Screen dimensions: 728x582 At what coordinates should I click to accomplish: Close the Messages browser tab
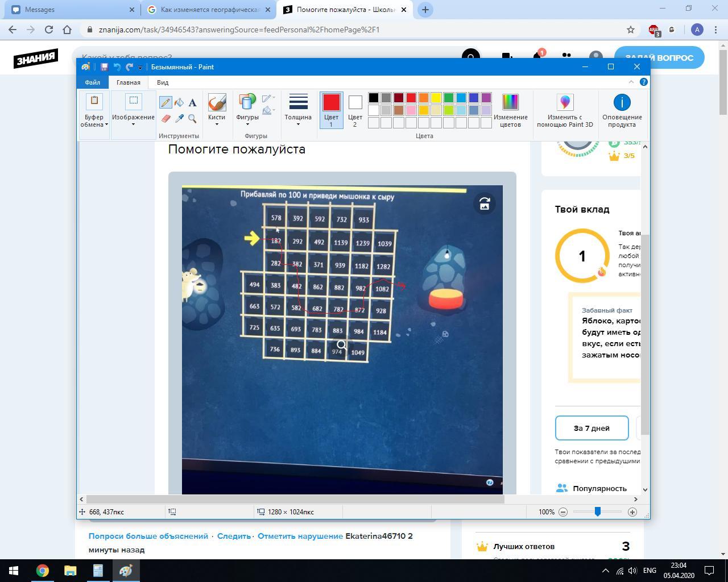click(x=132, y=10)
